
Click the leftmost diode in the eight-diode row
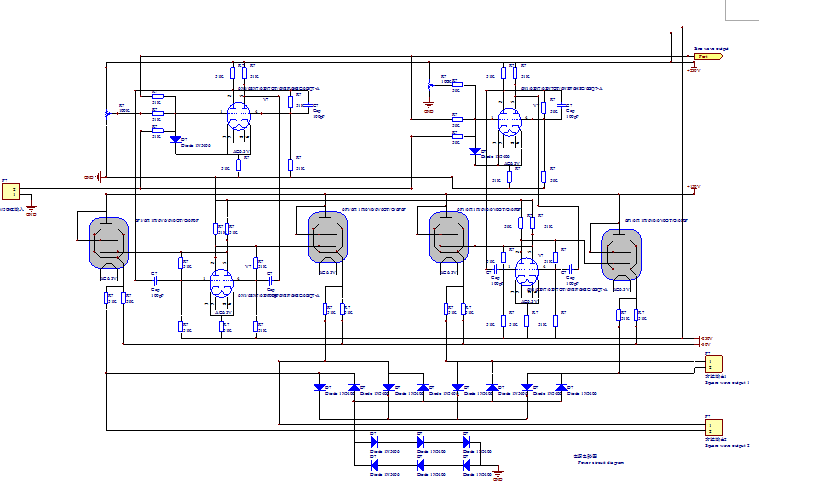320,387
